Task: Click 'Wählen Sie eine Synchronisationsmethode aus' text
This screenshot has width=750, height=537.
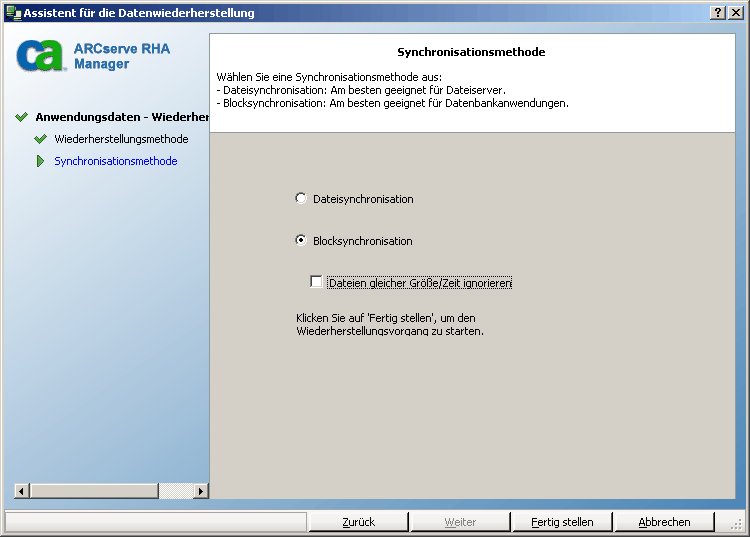Action: (329, 77)
